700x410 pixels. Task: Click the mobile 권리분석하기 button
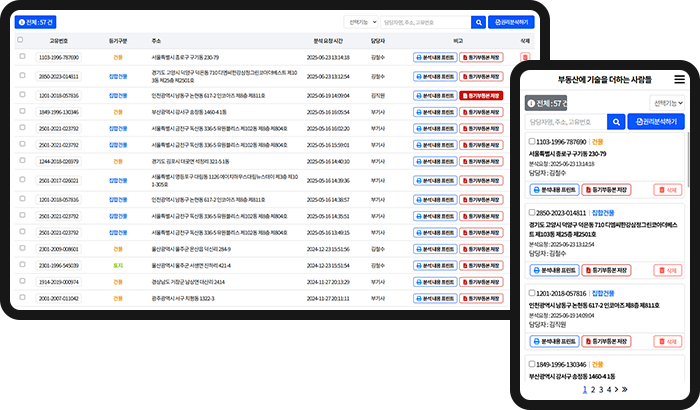(x=655, y=122)
